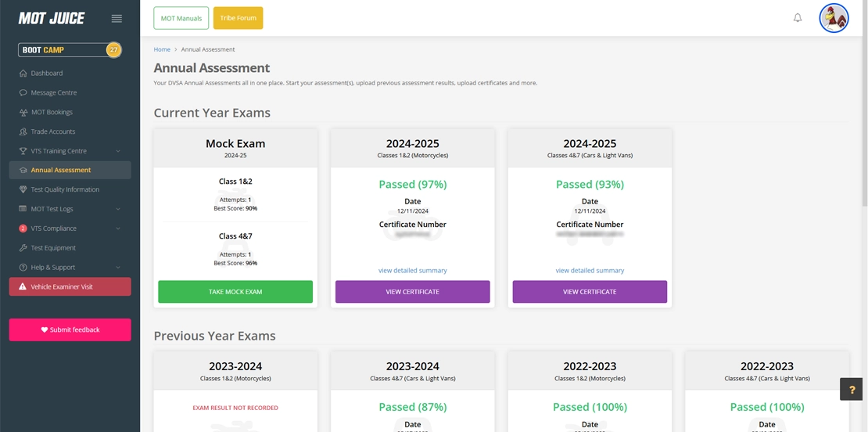Click the VTS Training Centre trophy icon

pos(23,150)
